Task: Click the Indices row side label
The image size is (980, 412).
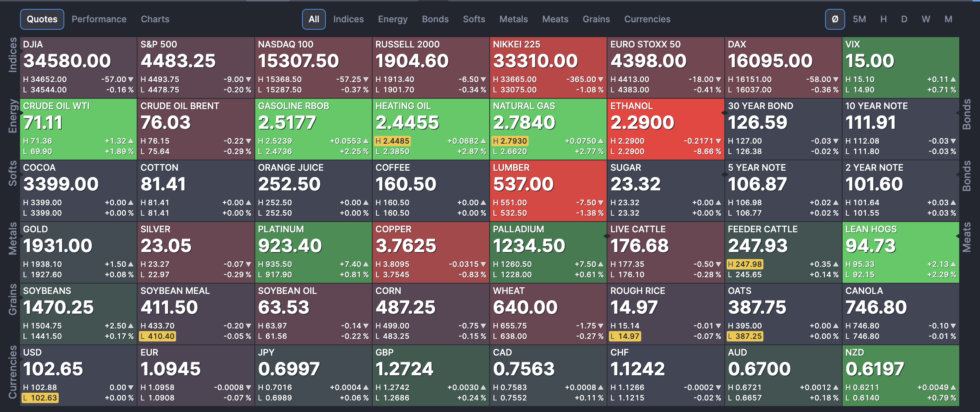Action: [x=13, y=55]
